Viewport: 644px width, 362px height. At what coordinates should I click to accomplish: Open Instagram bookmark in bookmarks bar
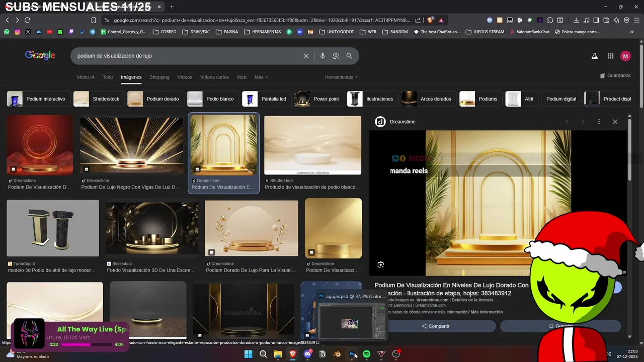(17, 32)
